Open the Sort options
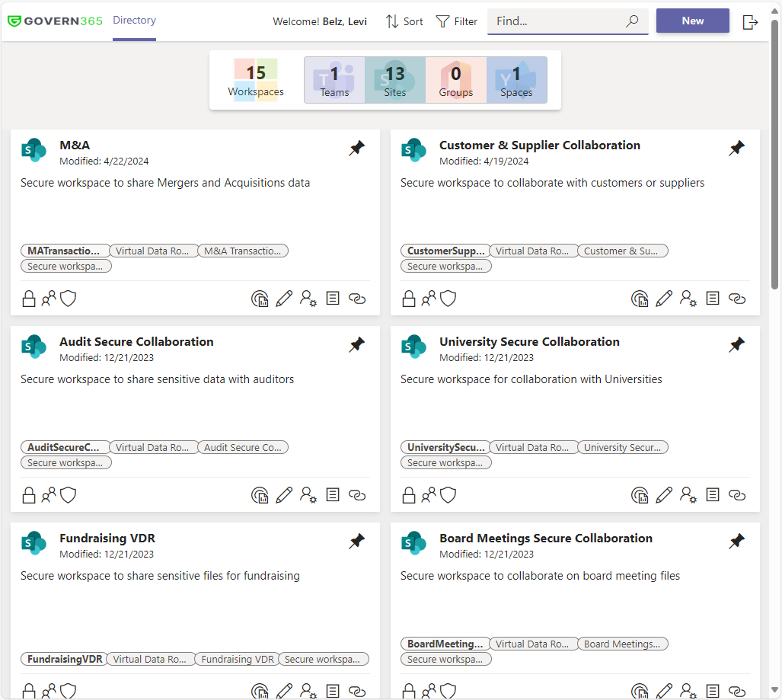The width and height of the screenshot is (782, 700). click(x=404, y=21)
